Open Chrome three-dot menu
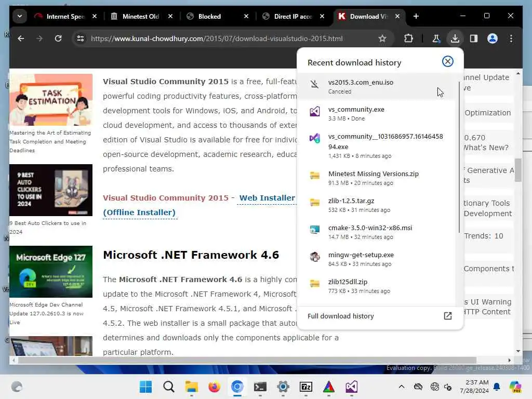The image size is (532, 399). point(511,38)
